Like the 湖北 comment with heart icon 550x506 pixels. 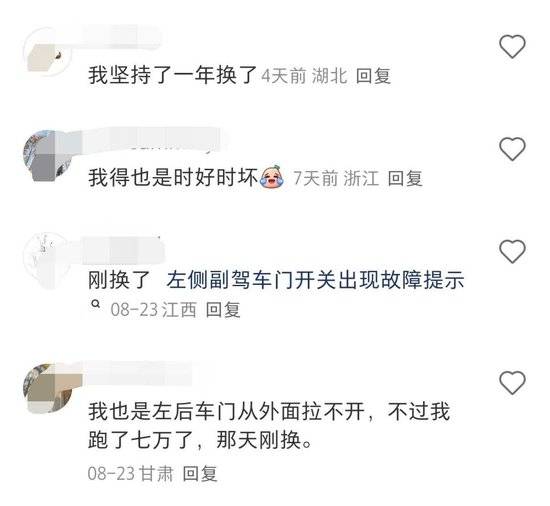tap(512, 46)
